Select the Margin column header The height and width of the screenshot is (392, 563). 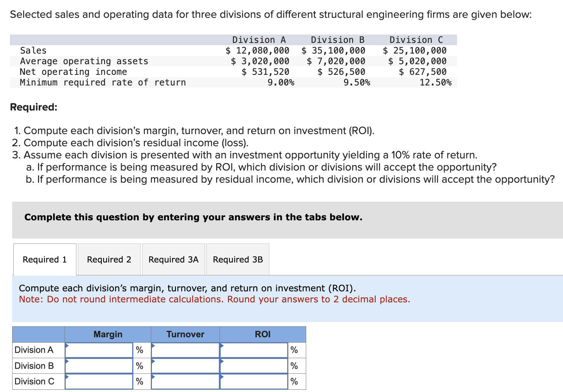pos(108,334)
